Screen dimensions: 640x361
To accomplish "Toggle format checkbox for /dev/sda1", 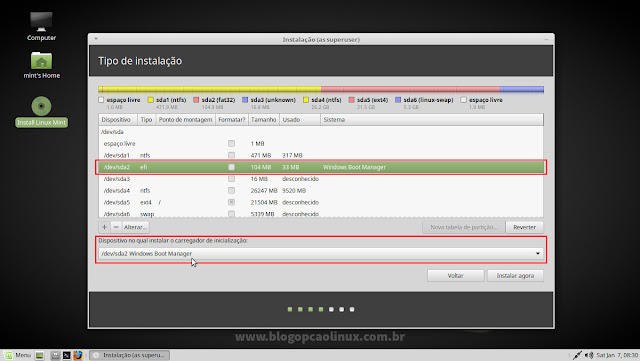I will (x=231, y=155).
